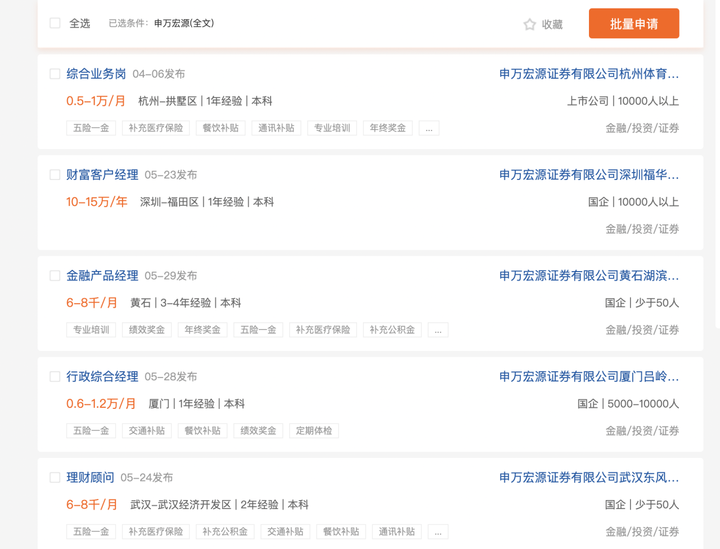Viewport: 720px width, 549px height.
Task: Click 定期体检 tag in 行政综合经理 row
Action: point(314,431)
